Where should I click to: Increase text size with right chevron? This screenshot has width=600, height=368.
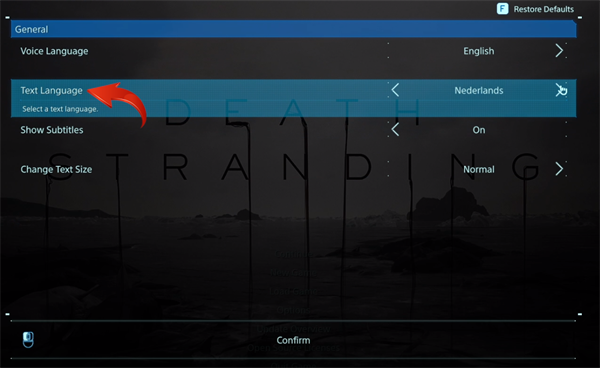tap(559, 169)
